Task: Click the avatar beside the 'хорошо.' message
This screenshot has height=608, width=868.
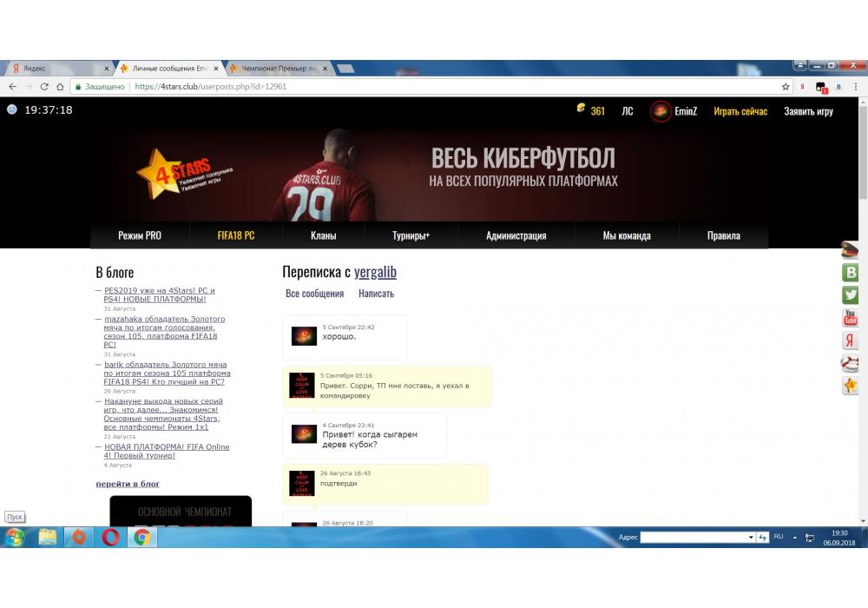Action: click(x=304, y=336)
